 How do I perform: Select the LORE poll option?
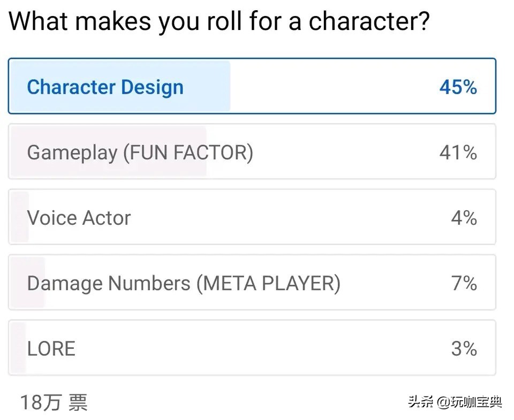[x=252, y=348]
